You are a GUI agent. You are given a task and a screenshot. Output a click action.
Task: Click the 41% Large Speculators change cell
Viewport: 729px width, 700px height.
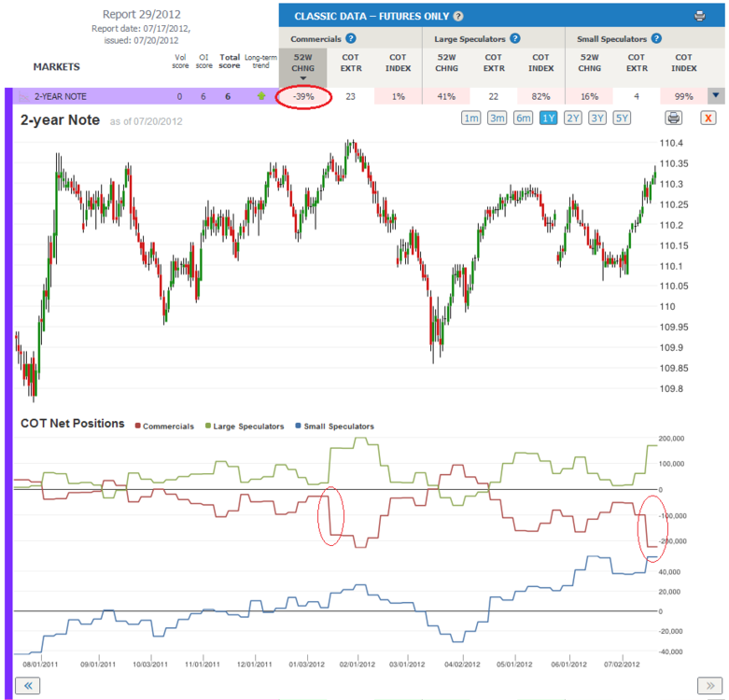446,97
